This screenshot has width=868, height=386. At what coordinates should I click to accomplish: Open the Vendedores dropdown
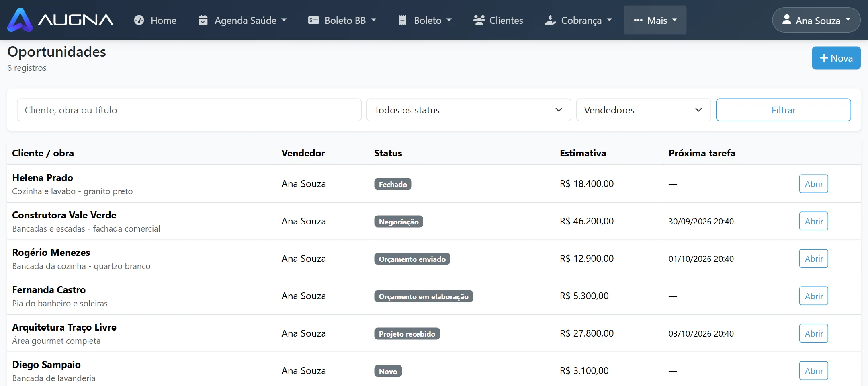(x=643, y=110)
